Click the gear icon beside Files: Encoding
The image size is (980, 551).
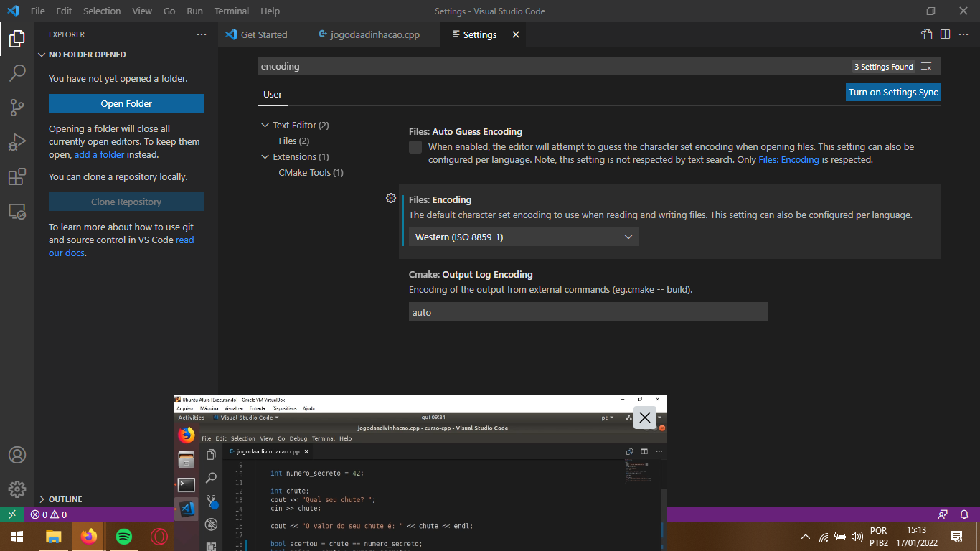pos(391,198)
